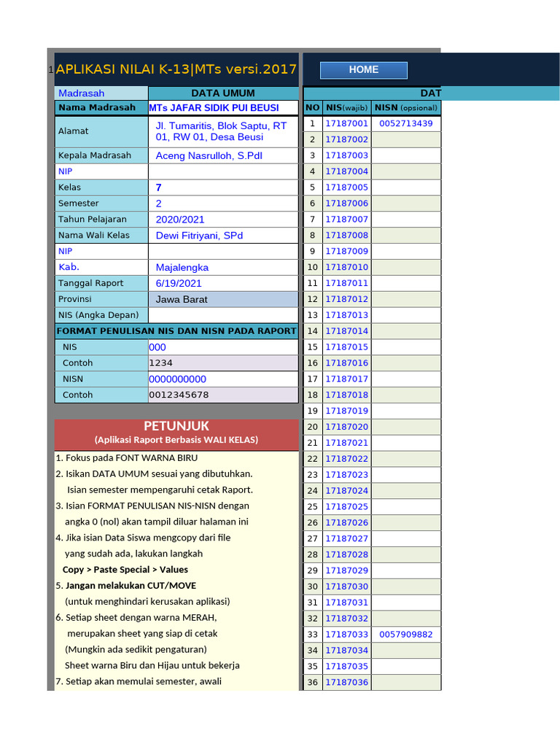
Task: Select instruction 1 Fokus pada FONT WARNA BIRU
Action: click(x=127, y=458)
